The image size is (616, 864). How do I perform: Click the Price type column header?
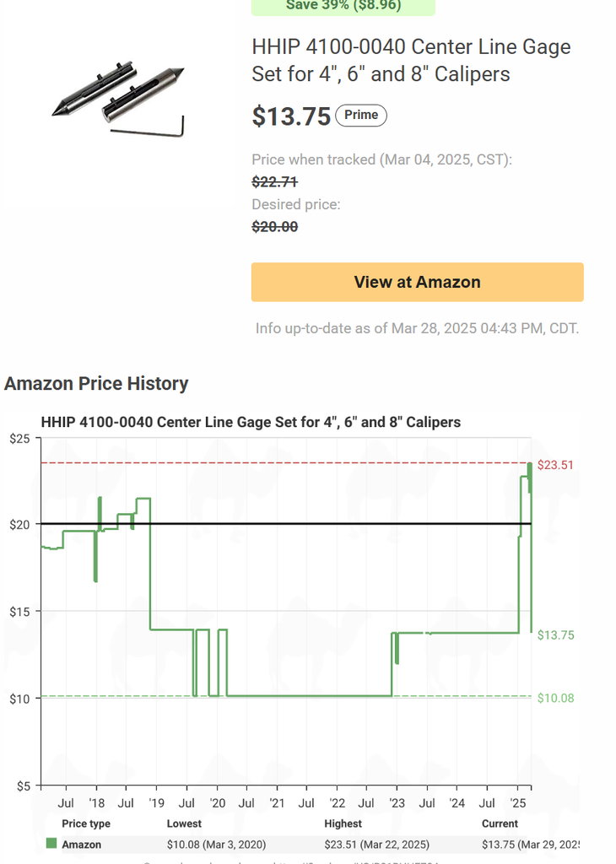(86, 823)
